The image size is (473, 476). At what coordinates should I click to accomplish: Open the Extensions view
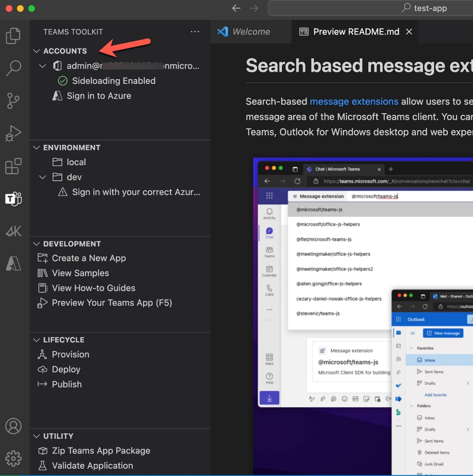click(x=13, y=166)
